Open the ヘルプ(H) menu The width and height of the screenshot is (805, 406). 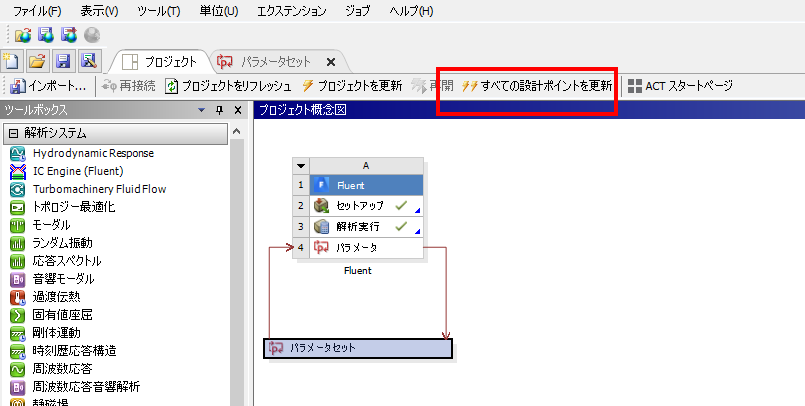coord(411,11)
